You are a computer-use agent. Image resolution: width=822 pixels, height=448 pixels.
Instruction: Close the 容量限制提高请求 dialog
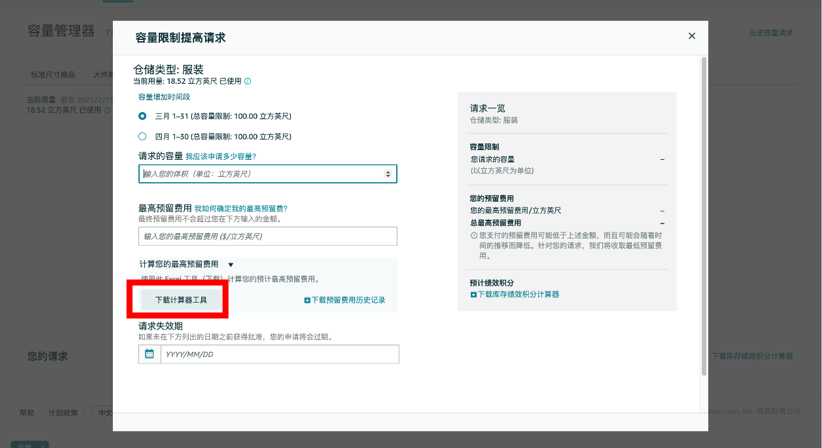click(691, 36)
